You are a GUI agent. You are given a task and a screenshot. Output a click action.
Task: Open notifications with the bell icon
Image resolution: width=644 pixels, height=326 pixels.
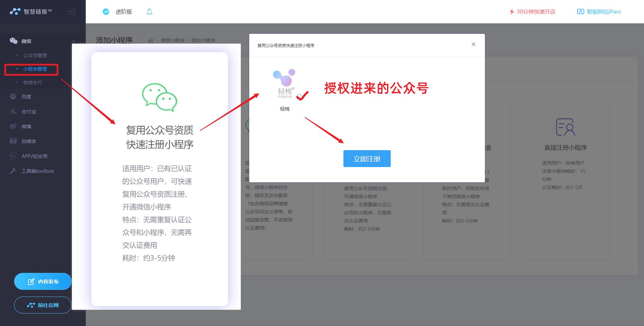[x=150, y=11]
